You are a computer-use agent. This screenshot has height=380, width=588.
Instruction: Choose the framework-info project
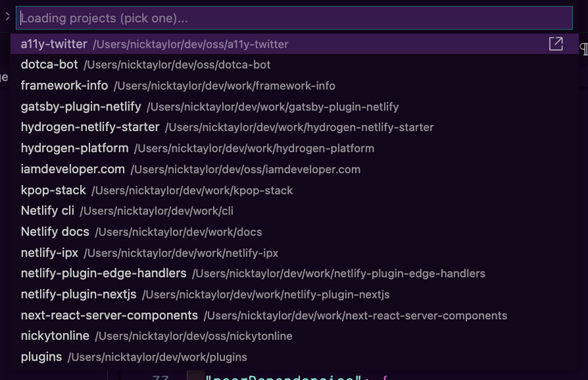(x=295, y=86)
